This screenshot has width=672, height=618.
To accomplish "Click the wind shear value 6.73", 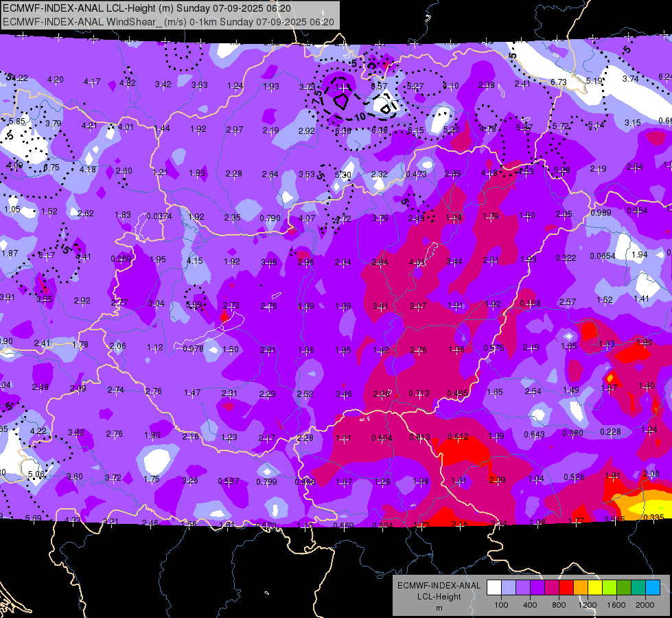I will tap(559, 82).
